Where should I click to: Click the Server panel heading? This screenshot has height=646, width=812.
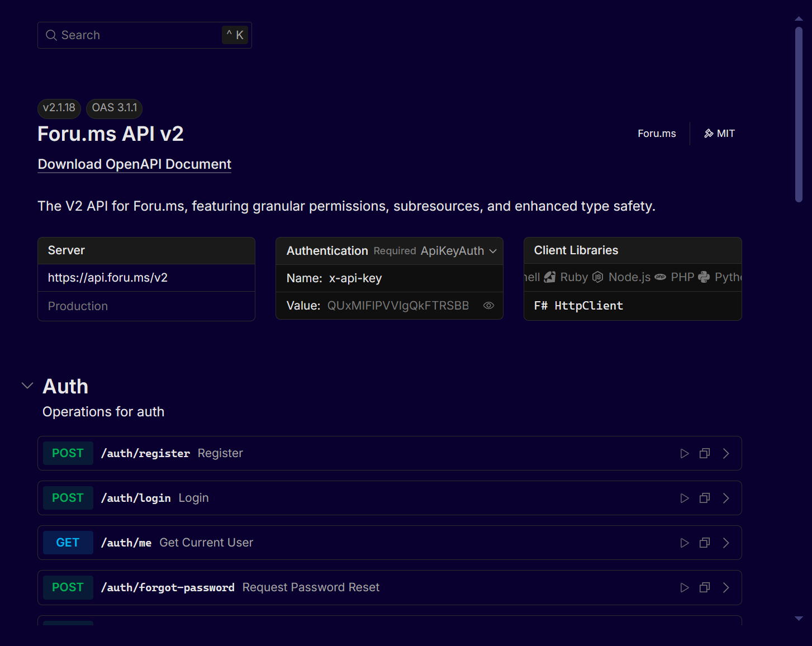pyautogui.click(x=67, y=250)
